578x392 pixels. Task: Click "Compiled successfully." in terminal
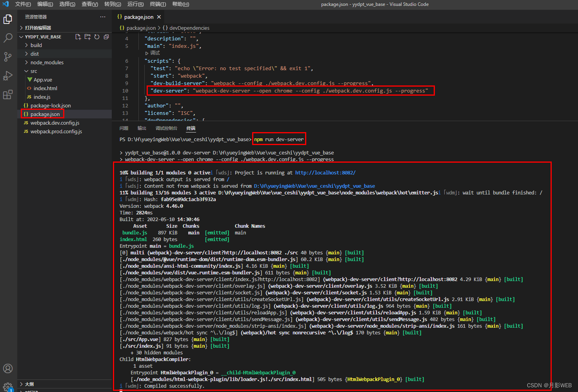coord(174,386)
